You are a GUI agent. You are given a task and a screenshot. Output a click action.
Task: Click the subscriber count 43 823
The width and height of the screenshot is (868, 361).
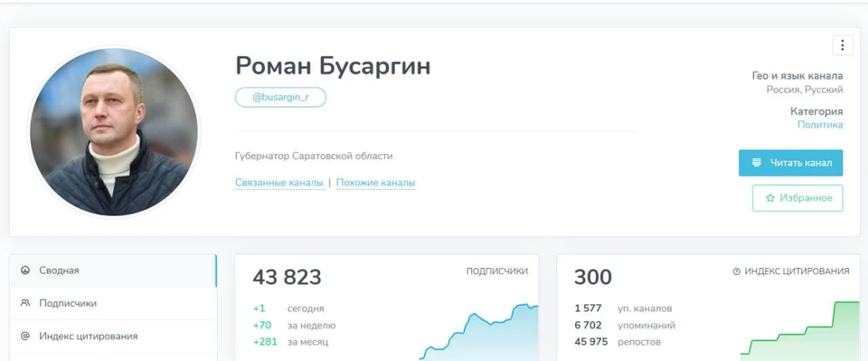[287, 277]
